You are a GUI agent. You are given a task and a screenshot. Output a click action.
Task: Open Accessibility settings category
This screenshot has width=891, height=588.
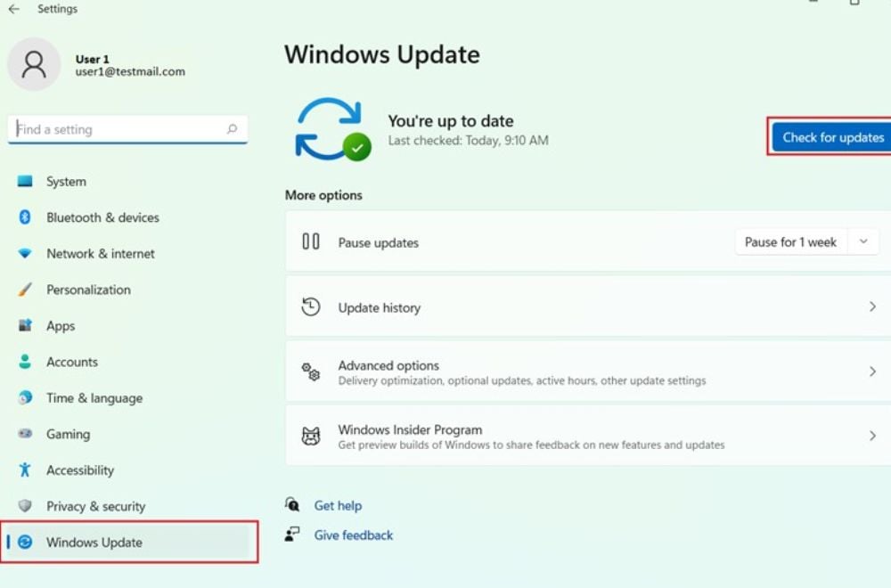coord(128,470)
